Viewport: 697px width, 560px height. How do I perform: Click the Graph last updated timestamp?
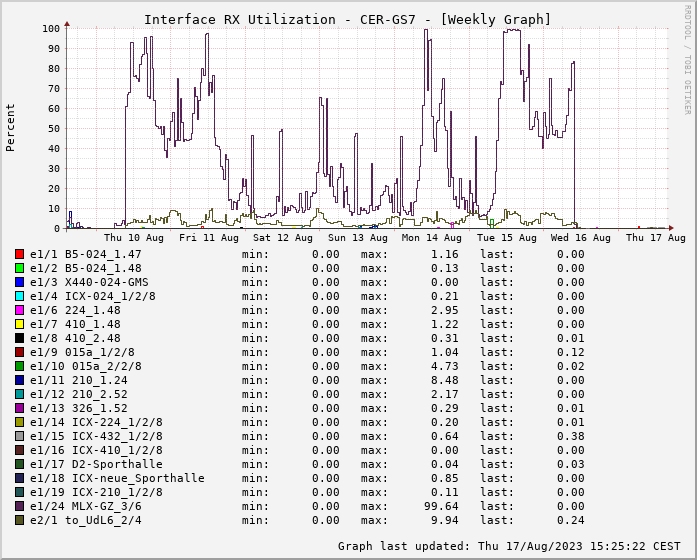(x=511, y=546)
